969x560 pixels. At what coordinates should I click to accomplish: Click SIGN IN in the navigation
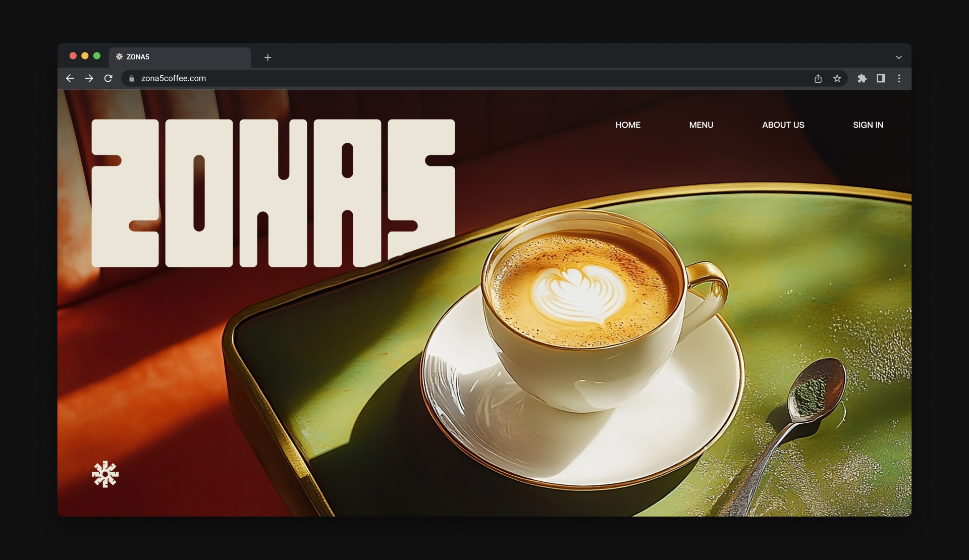[868, 125]
